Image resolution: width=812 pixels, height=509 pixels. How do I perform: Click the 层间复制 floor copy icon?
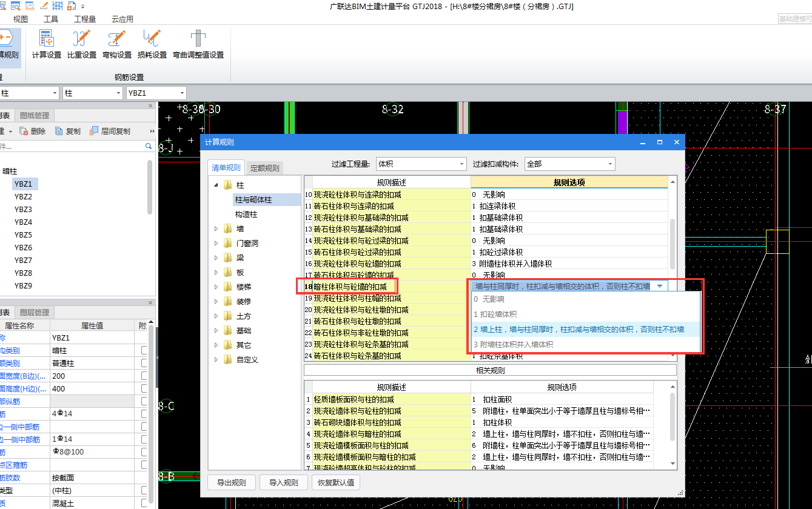click(94, 131)
